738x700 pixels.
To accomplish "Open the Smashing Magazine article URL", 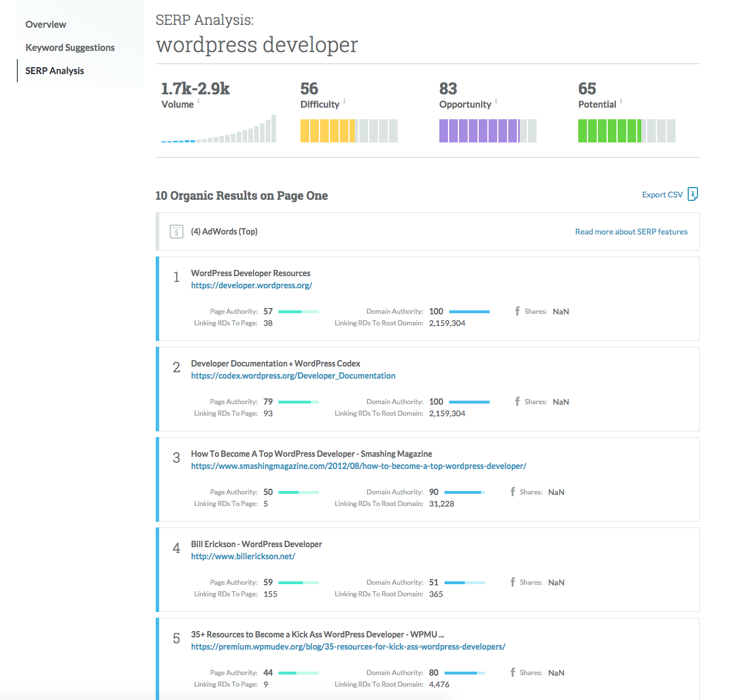I will 358,466.
